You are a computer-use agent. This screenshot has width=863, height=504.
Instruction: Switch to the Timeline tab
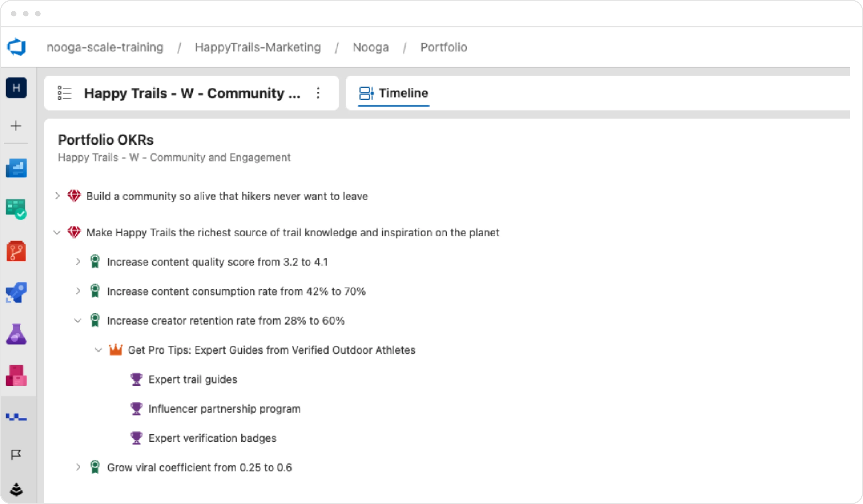pos(393,93)
